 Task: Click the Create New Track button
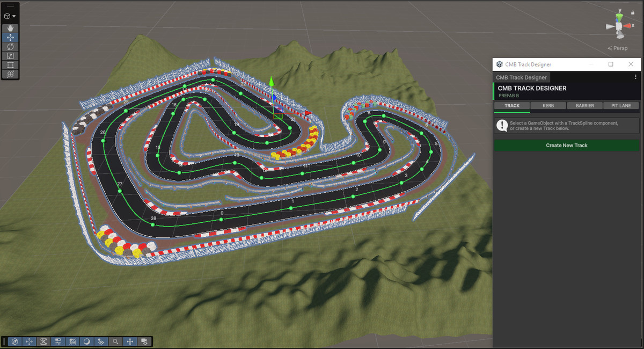pyautogui.click(x=567, y=146)
